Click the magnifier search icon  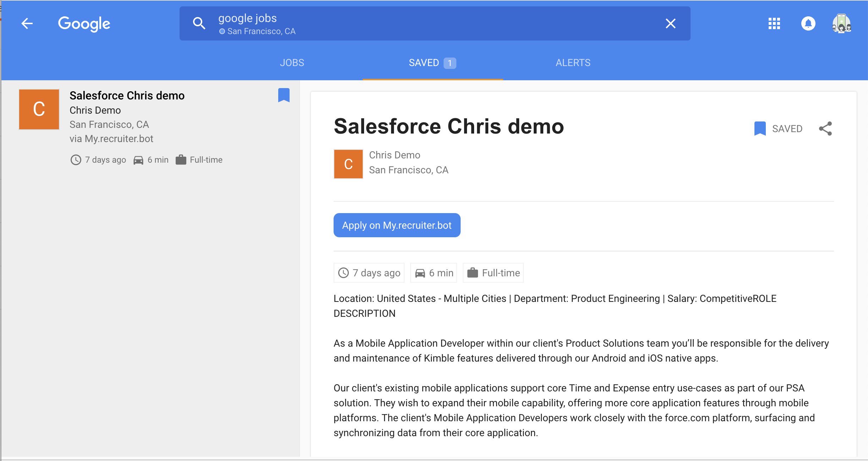(199, 23)
